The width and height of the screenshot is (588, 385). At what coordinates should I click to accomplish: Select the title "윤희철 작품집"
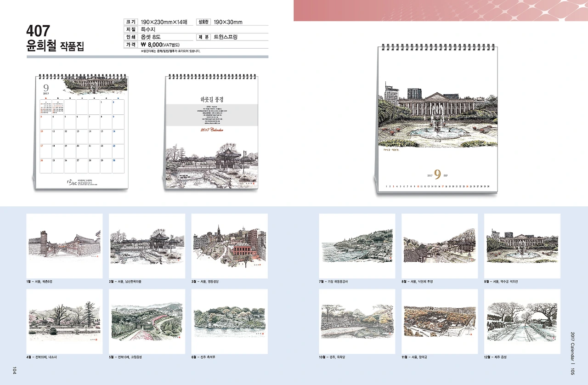(x=55, y=46)
